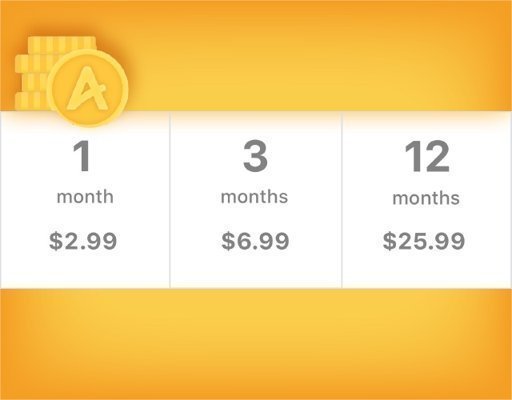
Task: Pick the 12 months subscription plan
Action: point(427,200)
